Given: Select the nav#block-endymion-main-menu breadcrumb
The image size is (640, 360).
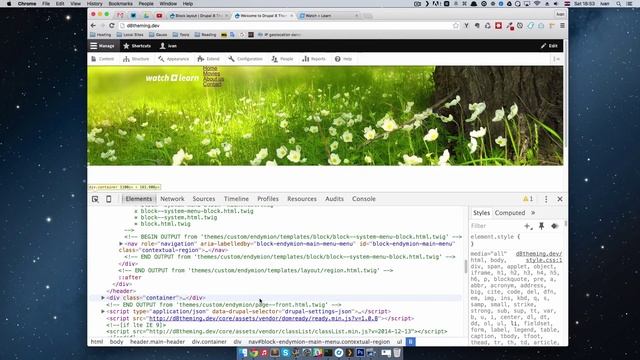Looking at the screenshot, I should (319, 342).
